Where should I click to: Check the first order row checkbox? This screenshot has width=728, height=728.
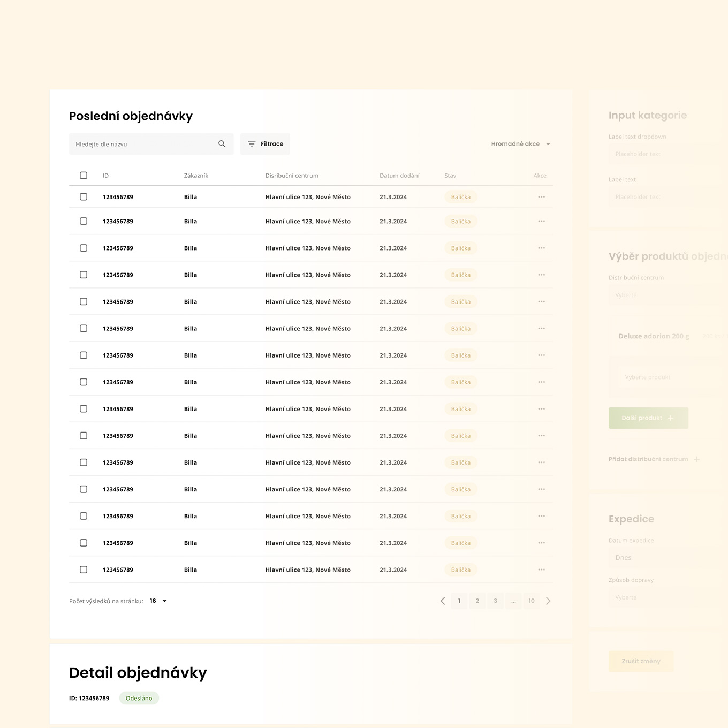[x=84, y=197]
